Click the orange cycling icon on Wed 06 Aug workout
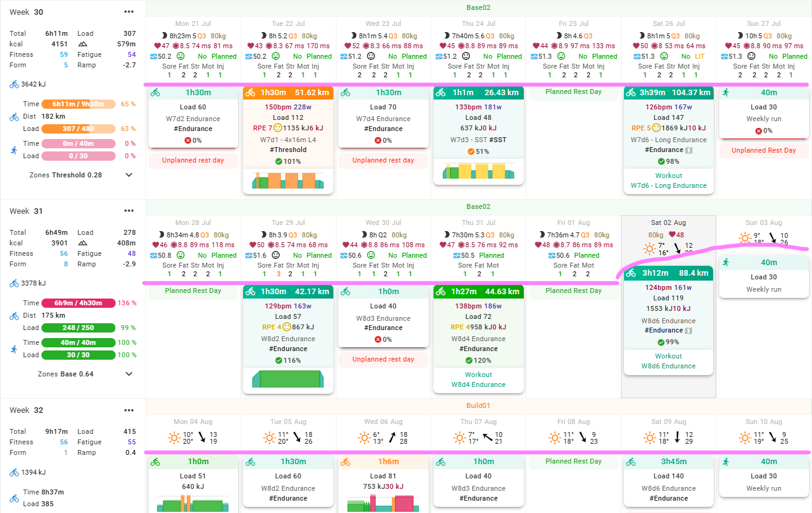This screenshot has height=513, width=812. pos(346,462)
